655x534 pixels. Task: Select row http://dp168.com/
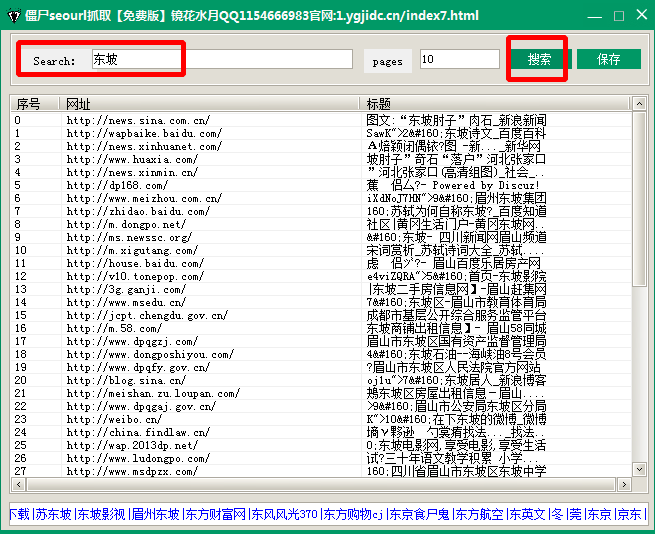[x=321, y=185]
